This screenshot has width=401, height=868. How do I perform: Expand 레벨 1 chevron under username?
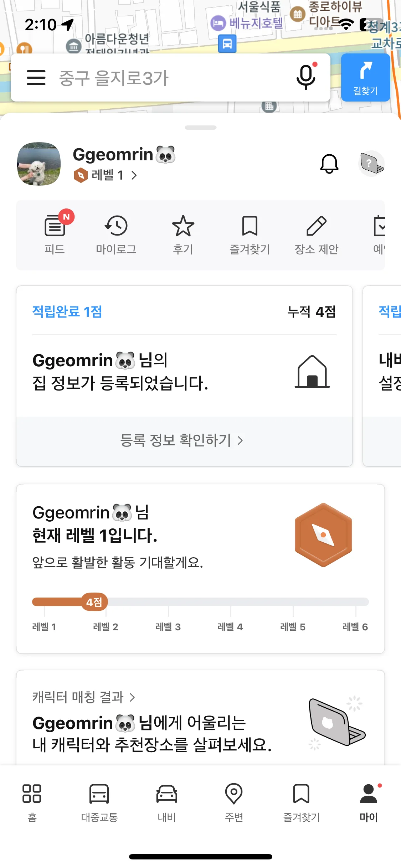(134, 175)
